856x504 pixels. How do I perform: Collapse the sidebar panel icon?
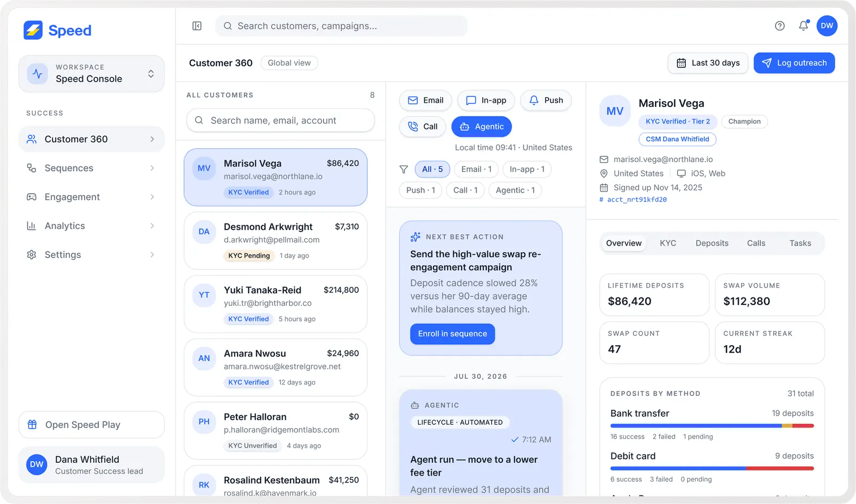tap(197, 26)
